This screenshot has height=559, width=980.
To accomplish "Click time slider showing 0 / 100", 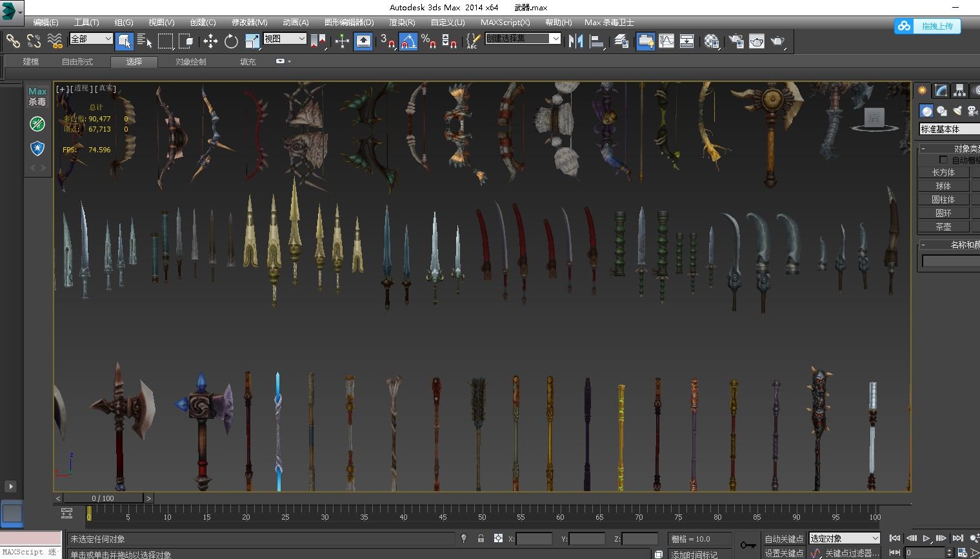I will click(x=103, y=498).
